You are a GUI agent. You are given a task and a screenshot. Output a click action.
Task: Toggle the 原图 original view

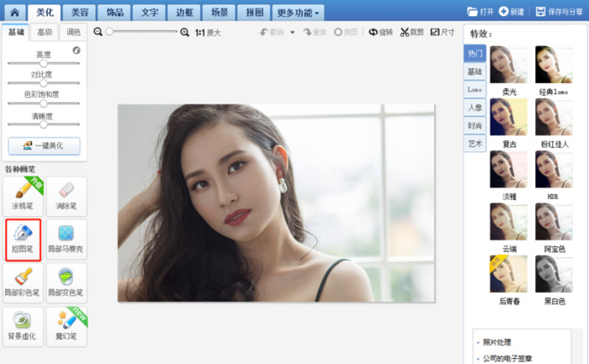(346, 32)
